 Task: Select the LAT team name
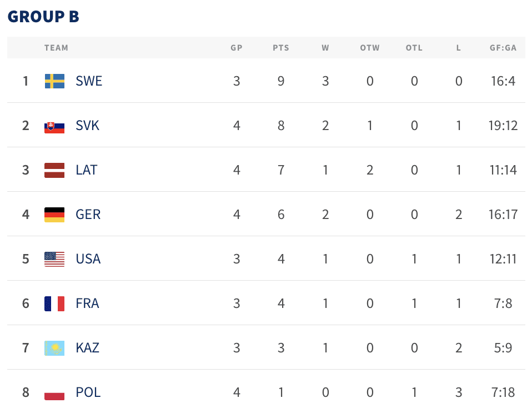point(87,170)
